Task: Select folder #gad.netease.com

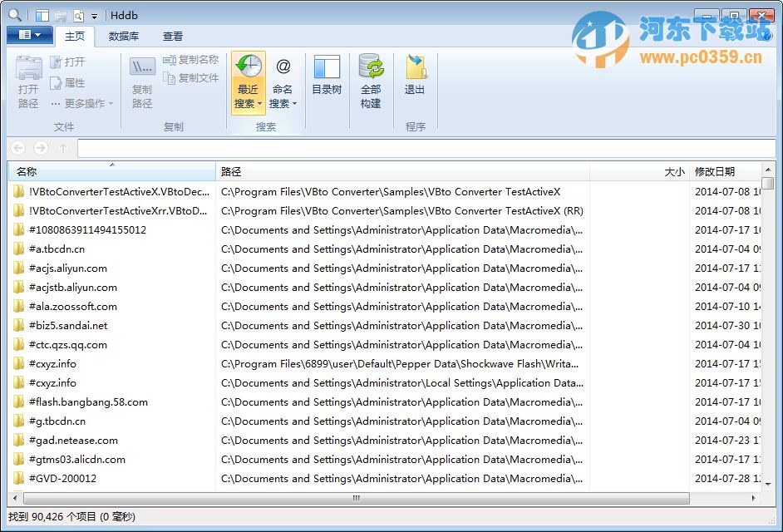Action: pos(73,440)
